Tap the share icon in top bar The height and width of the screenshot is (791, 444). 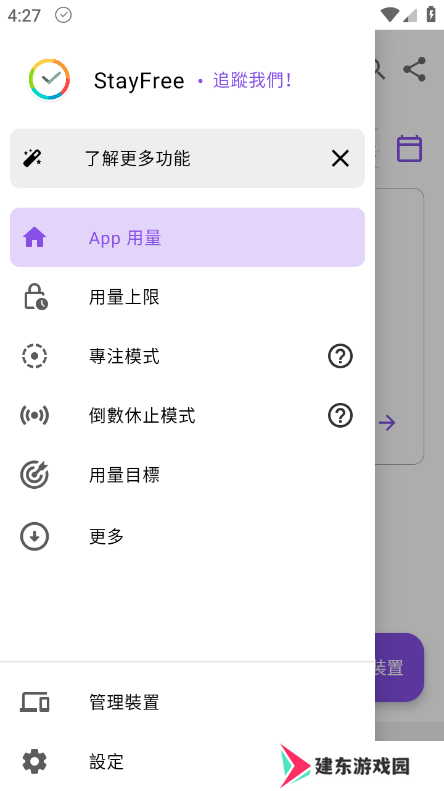pyautogui.click(x=414, y=69)
